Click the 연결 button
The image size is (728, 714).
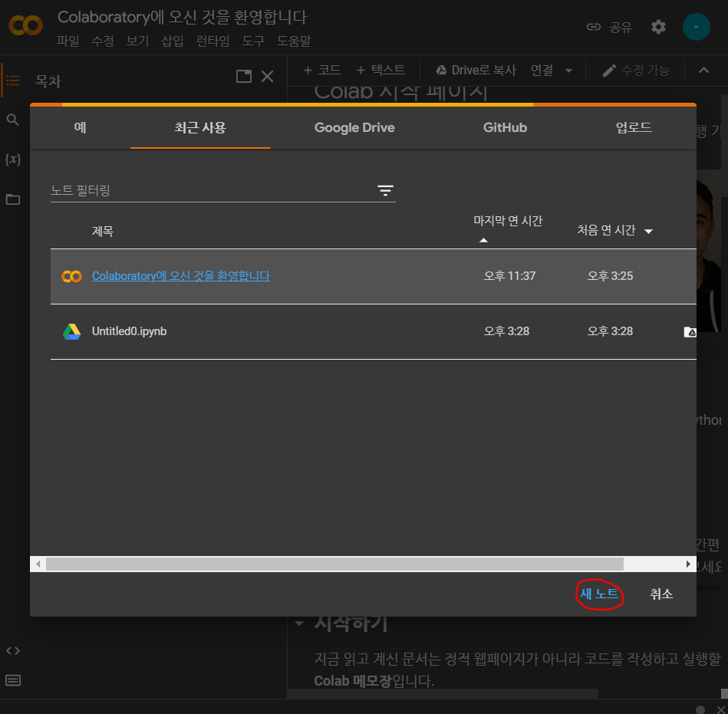click(x=542, y=70)
